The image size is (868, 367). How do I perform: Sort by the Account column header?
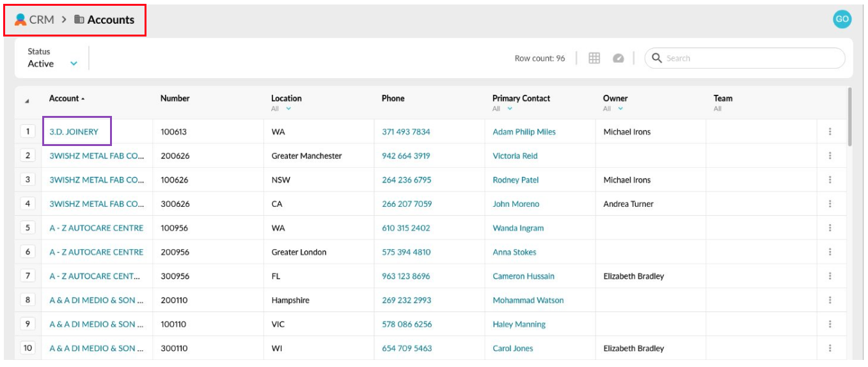point(64,99)
